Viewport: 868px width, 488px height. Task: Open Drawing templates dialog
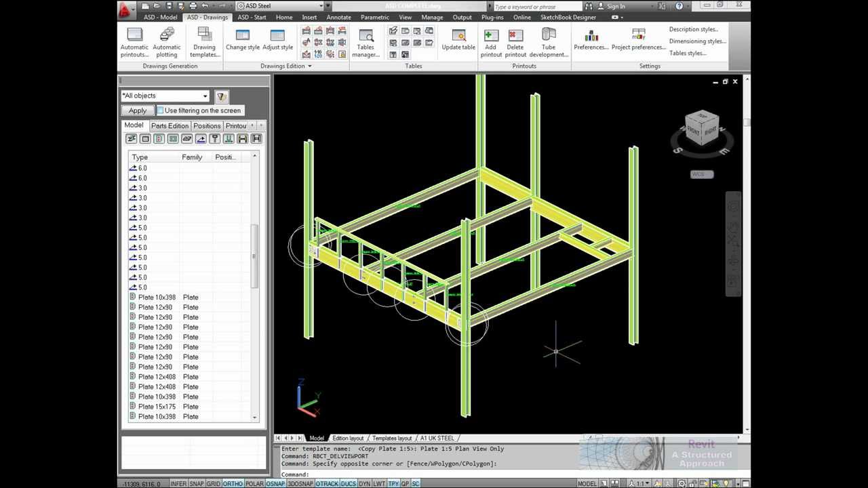[x=204, y=42]
